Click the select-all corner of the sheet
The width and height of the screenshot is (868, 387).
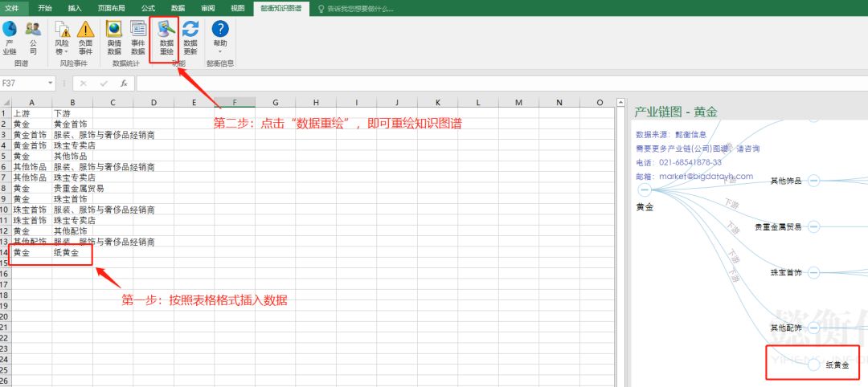6,102
